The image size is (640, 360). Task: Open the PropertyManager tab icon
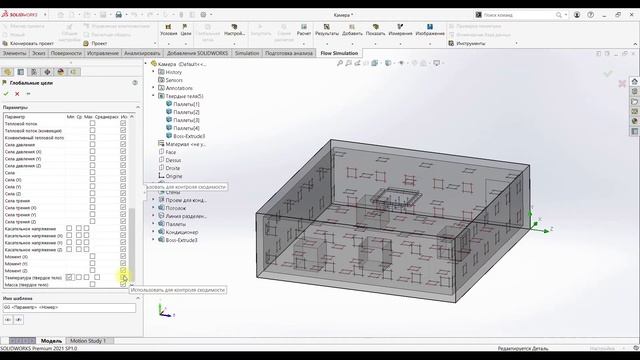(20, 72)
